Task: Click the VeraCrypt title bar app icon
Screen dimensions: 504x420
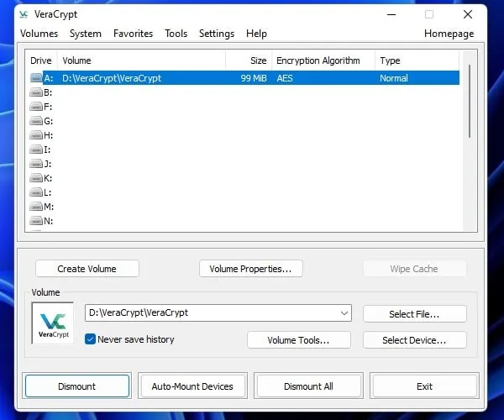Action: point(24,14)
